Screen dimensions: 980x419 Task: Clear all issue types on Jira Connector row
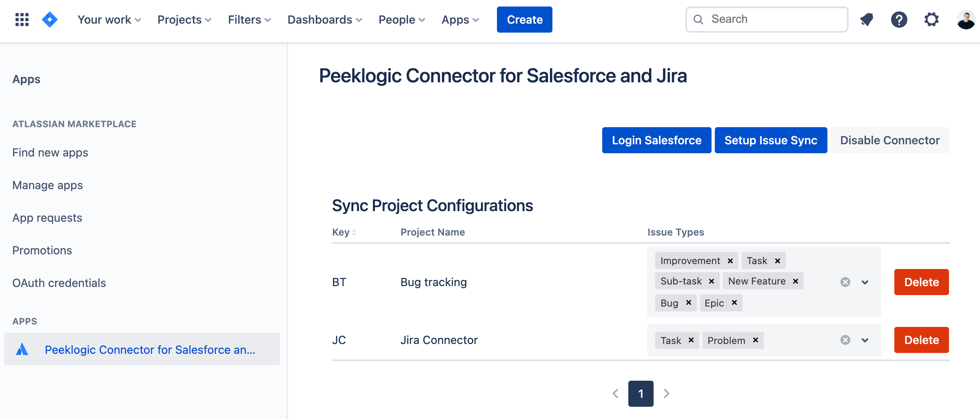(845, 340)
